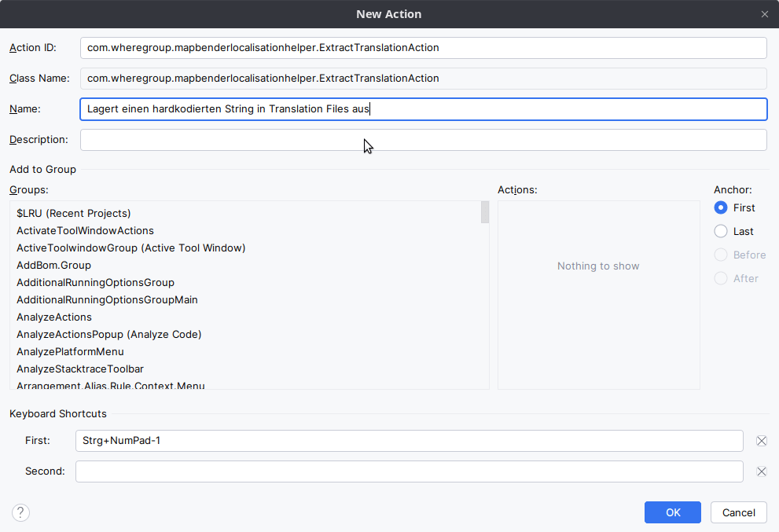Clear the First keyboard shortcut icon

click(761, 441)
